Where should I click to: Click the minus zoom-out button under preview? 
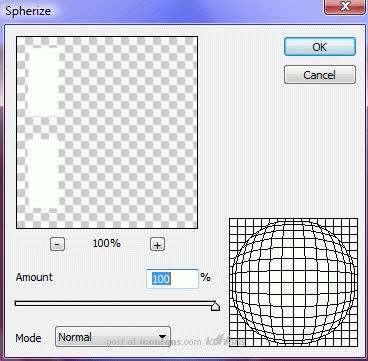click(57, 245)
